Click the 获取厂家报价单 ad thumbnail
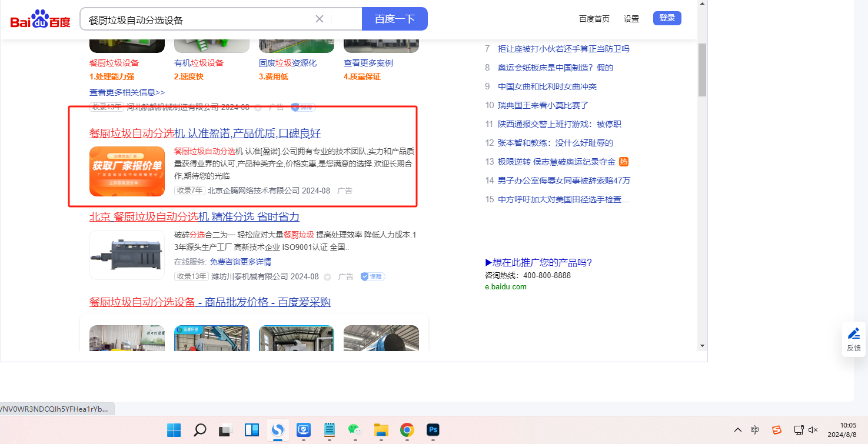Viewport: 868px width, 444px height. 127,171
